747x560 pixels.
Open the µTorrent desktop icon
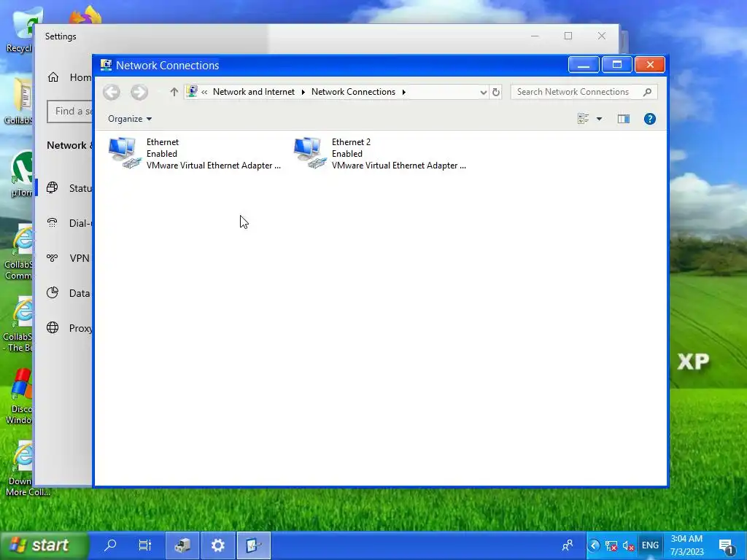pyautogui.click(x=22, y=174)
